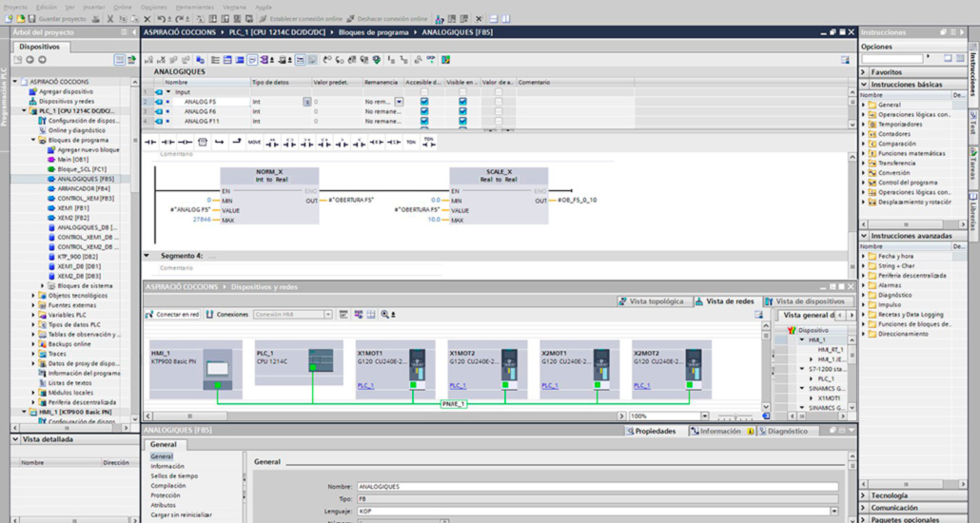Switch to Vista topológica tab
This screenshot has width=980, height=523.
pos(651,301)
